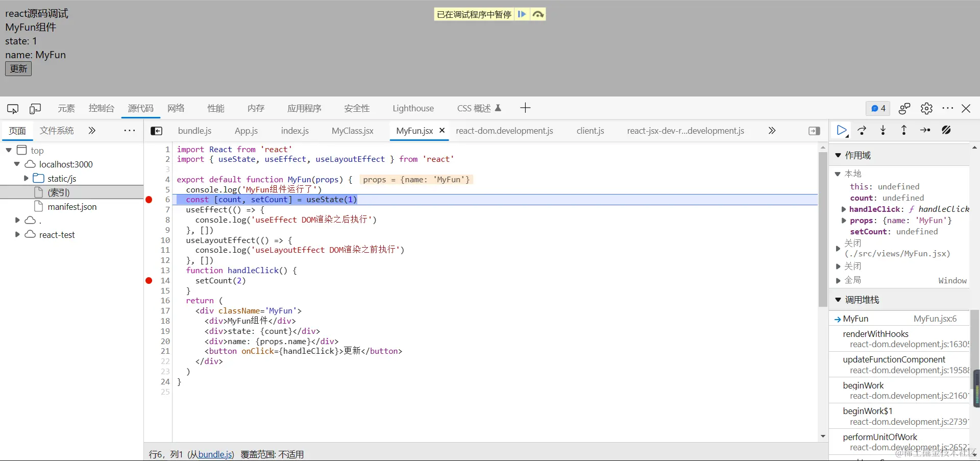The width and height of the screenshot is (980, 461).
Task: Open the 应用程序 panel
Action: [x=304, y=108]
